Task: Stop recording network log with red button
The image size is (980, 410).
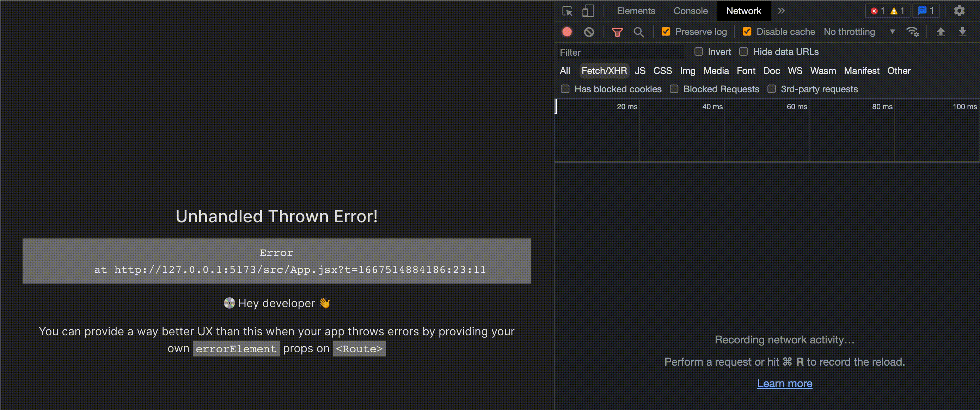Action: [567, 32]
